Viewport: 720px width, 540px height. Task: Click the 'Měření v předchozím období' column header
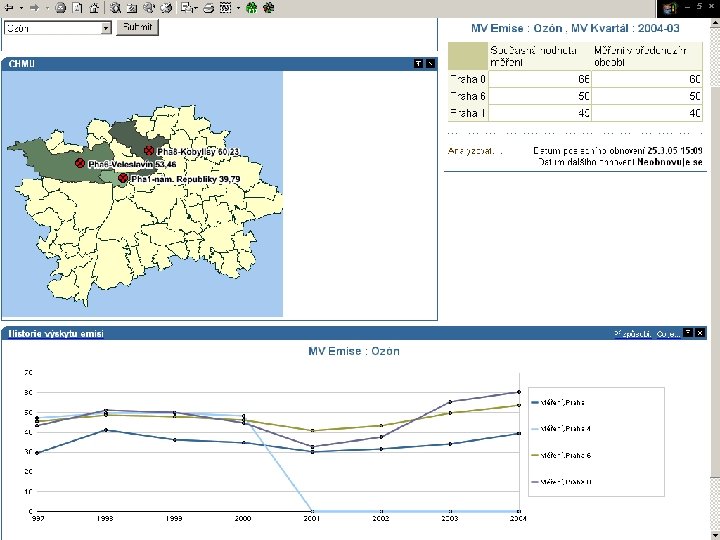(x=647, y=56)
